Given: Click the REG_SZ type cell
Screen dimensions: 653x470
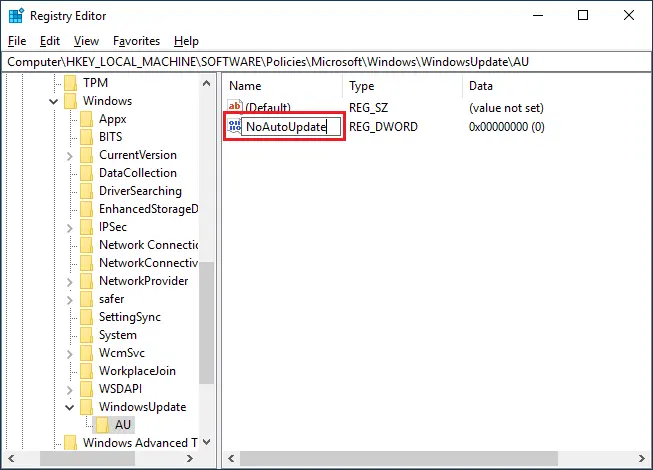Looking at the screenshot, I should click(x=369, y=108).
